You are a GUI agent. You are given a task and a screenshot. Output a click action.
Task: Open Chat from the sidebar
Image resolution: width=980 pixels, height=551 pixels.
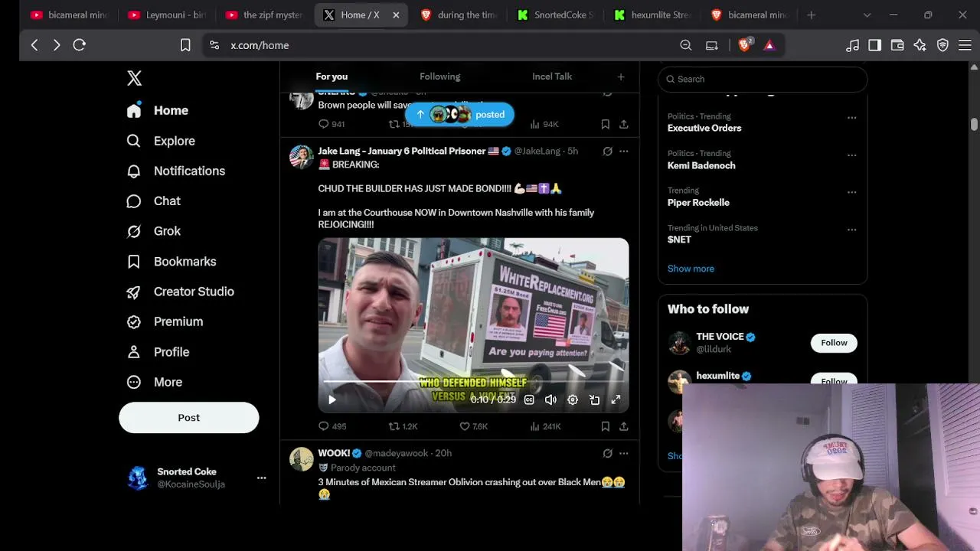154,201
